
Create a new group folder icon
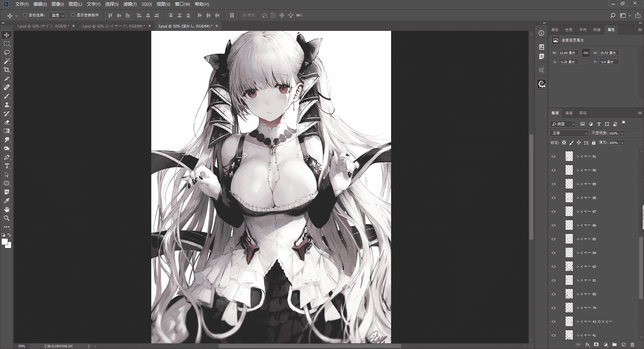[x=614, y=345]
